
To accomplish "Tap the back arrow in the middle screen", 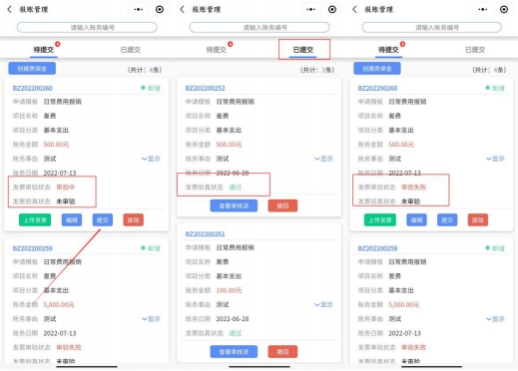I will [x=182, y=9].
